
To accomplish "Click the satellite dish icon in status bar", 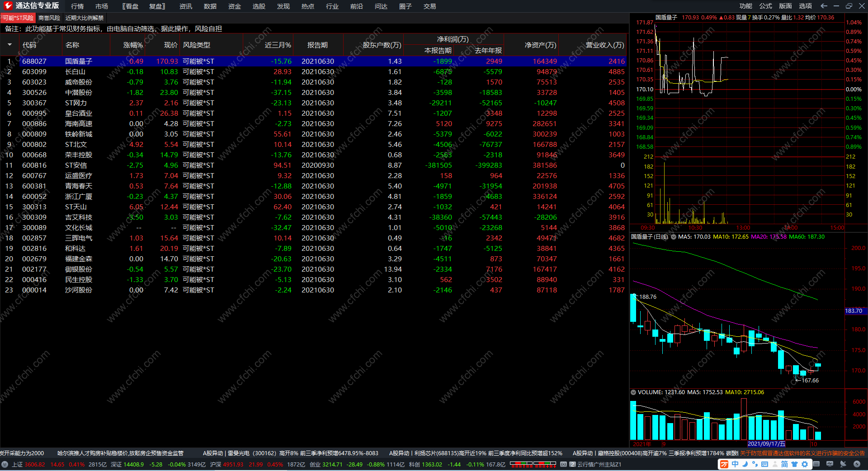I will pos(843,464).
